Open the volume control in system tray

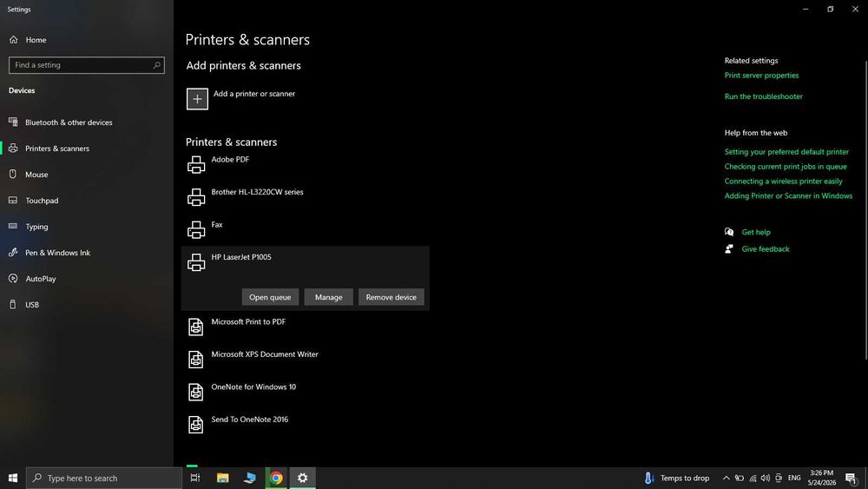tap(765, 478)
